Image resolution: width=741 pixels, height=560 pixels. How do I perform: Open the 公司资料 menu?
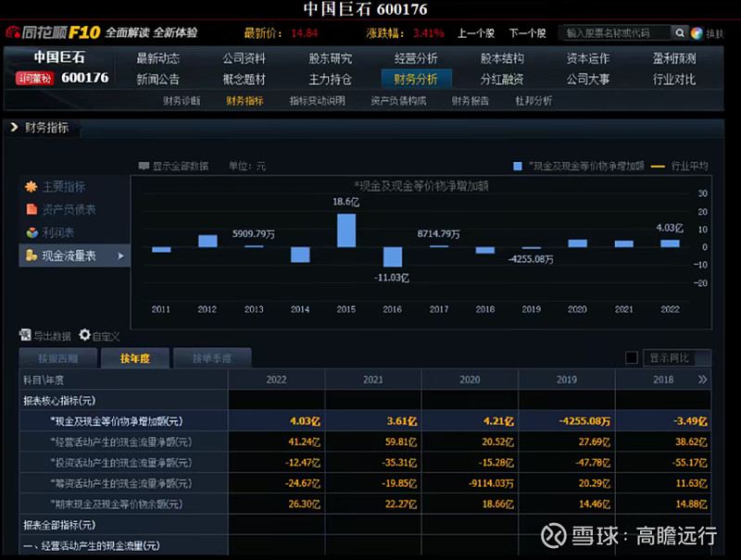[244, 58]
